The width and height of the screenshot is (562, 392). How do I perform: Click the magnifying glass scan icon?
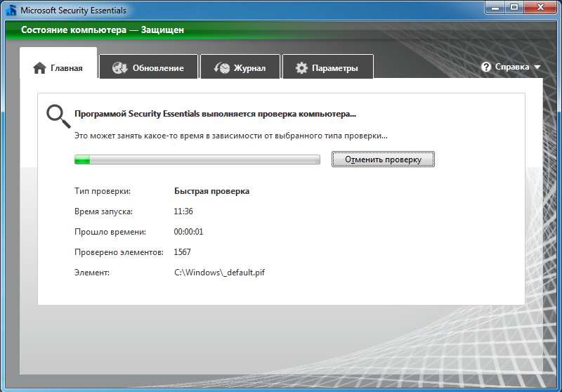point(58,116)
